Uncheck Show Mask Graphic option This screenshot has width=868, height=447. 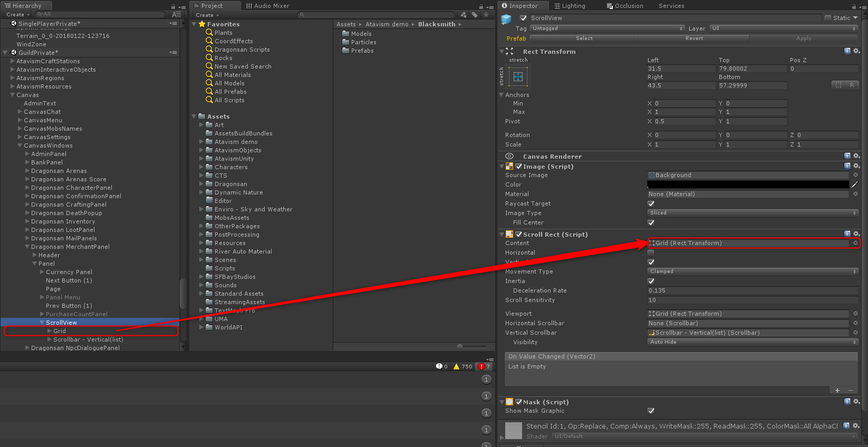(x=651, y=411)
